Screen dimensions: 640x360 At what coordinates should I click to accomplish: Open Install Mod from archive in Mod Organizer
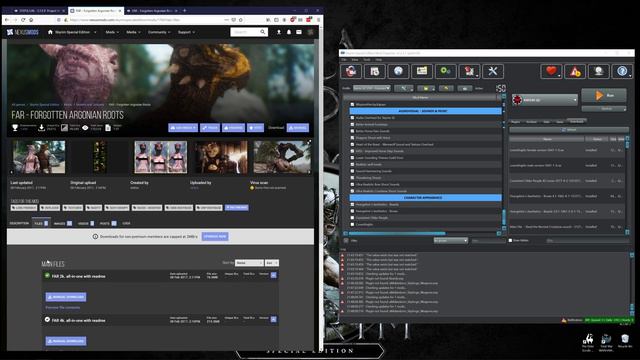(x=374, y=71)
